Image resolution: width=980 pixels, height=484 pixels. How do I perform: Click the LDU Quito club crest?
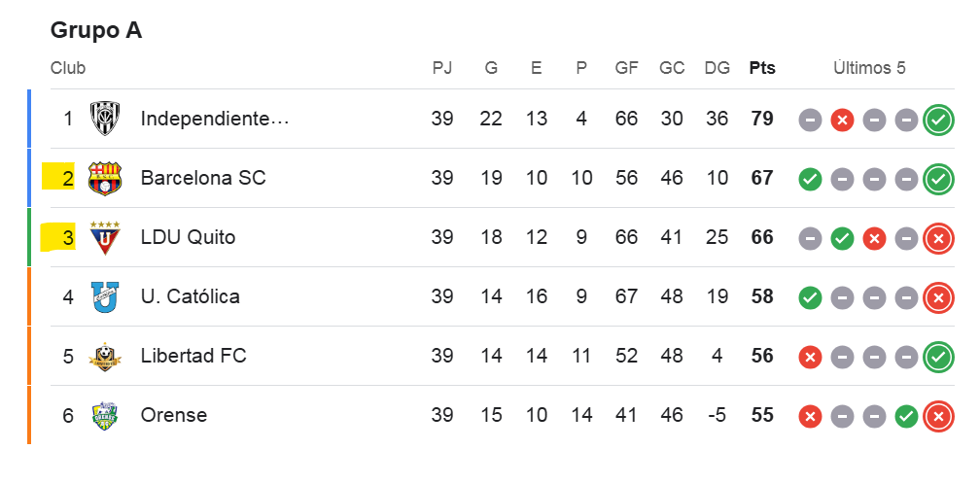[104, 238]
